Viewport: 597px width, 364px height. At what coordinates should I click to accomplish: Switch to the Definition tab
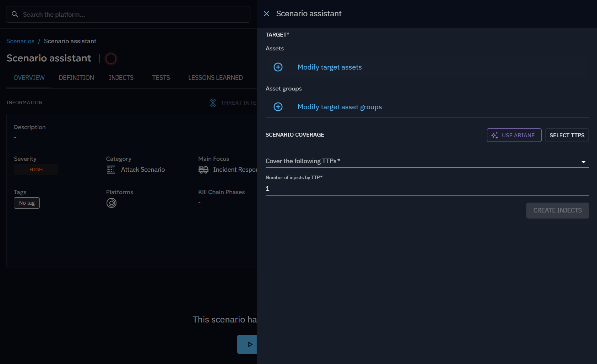click(x=76, y=78)
